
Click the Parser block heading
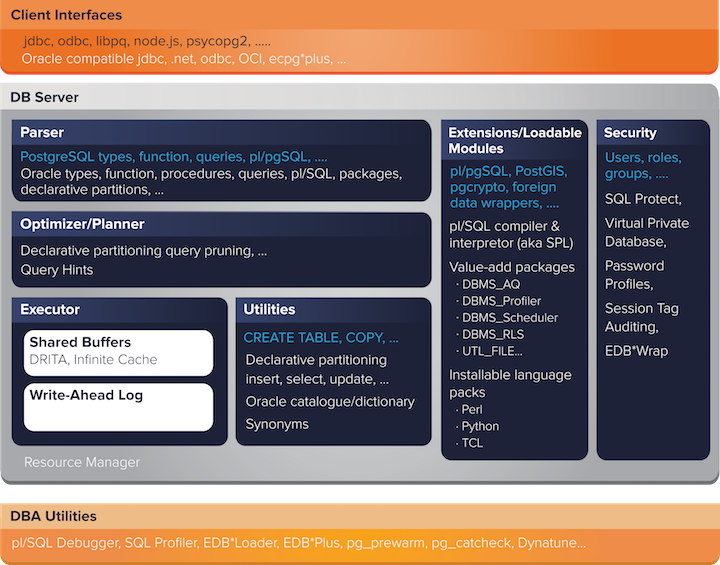click(42, 132)
